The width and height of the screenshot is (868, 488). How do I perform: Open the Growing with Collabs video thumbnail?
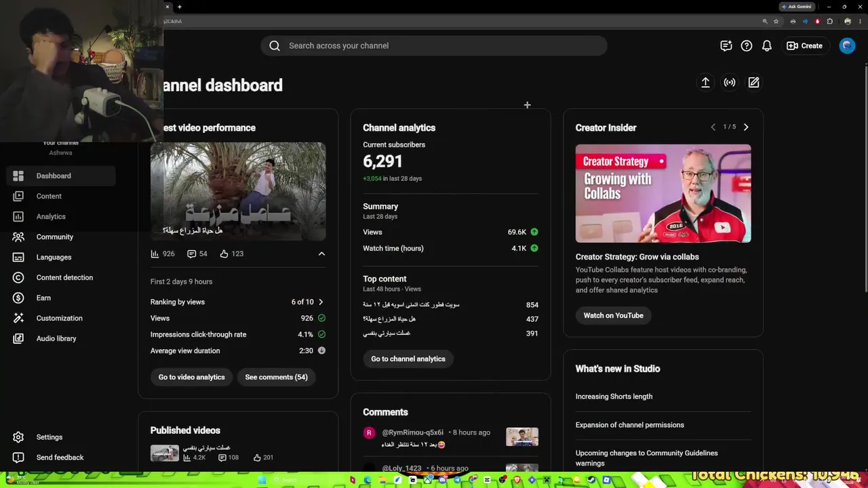[x=663, y=193]
